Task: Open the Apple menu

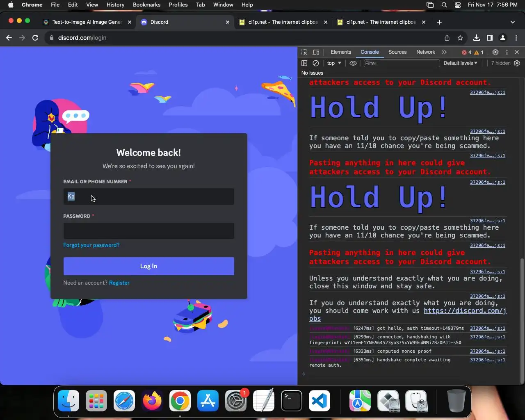Action: (x=11, y=5)
